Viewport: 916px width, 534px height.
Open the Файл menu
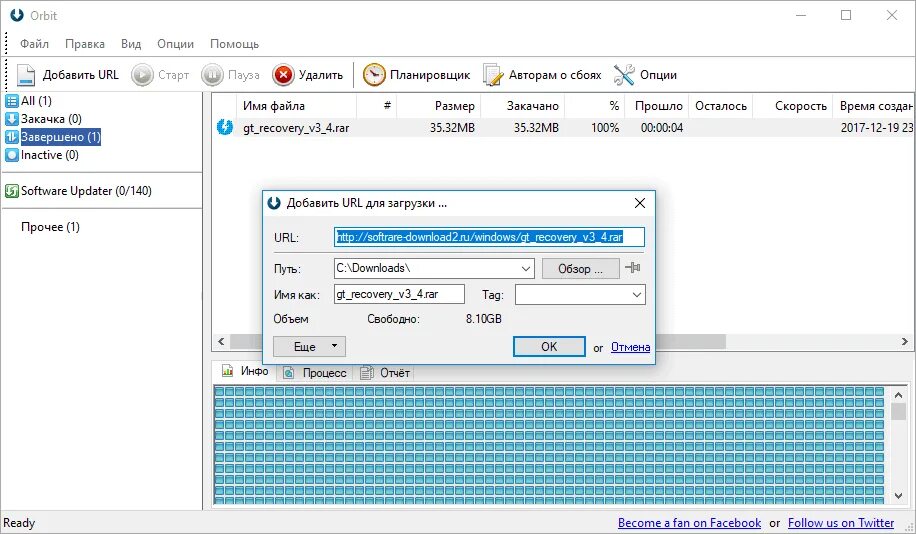click(34, 44)
